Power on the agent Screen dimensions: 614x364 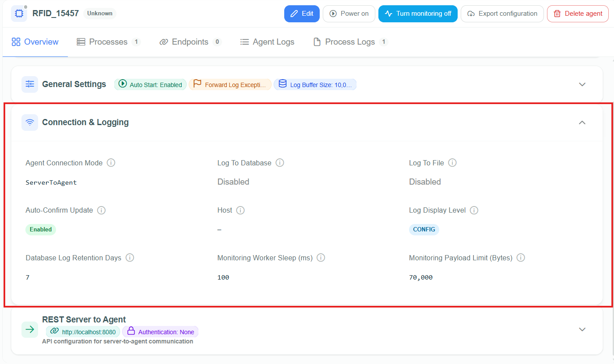point(349,14)
